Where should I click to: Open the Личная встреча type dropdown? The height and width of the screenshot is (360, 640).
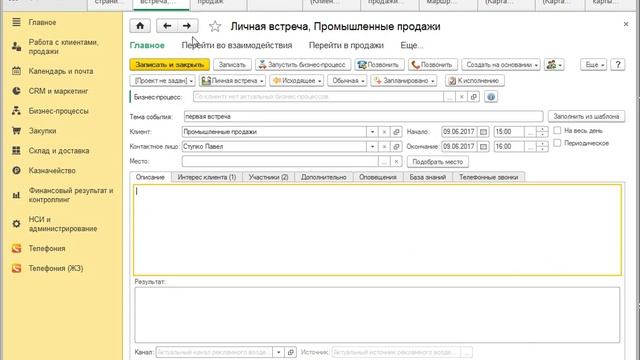(233, 81)
